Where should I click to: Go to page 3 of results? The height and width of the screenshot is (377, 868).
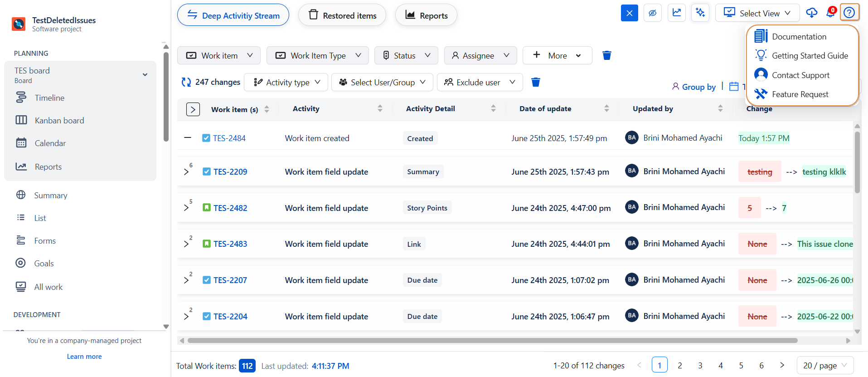tap(700, 366)
